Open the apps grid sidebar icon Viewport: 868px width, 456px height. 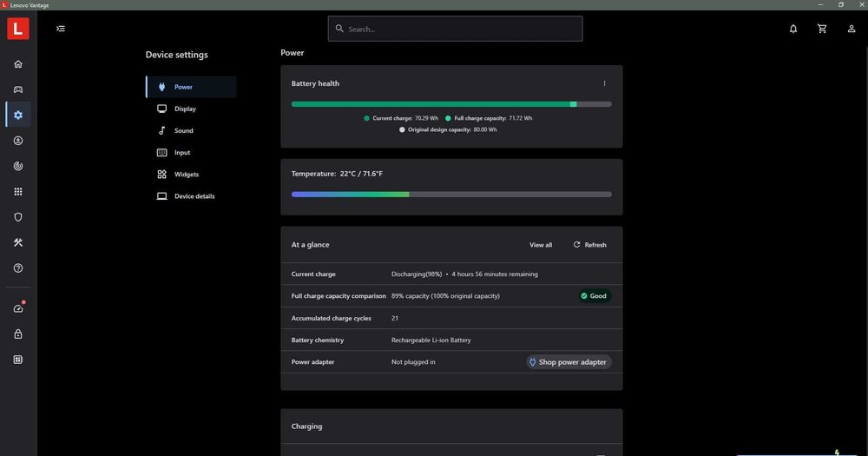tap(18, 192)
